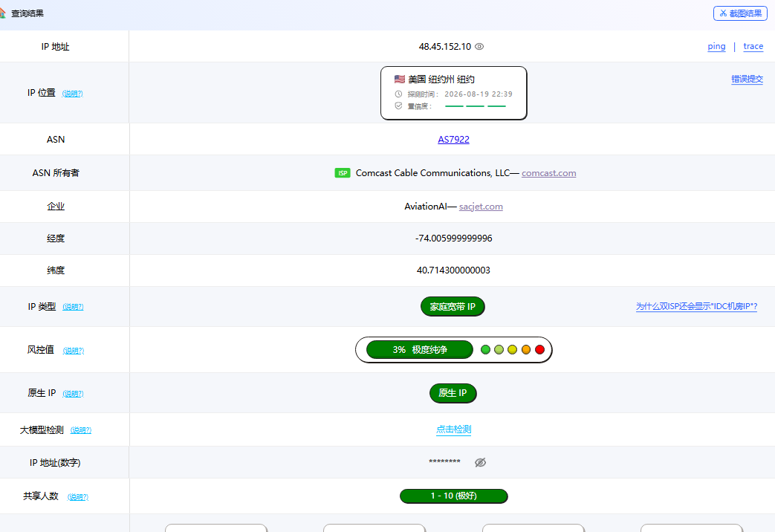
Task: Click the masked ******** numeric IP value
Action: [x=444, y=462]
